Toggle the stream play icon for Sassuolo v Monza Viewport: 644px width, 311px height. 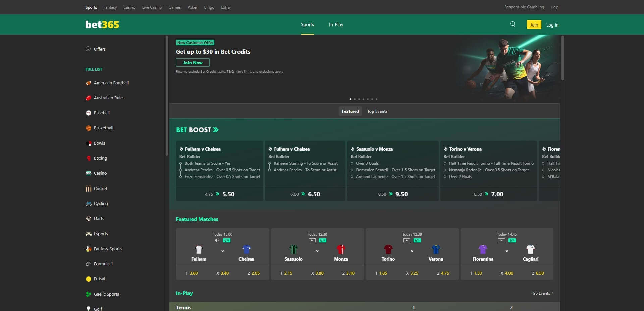[x=312, y=240]
